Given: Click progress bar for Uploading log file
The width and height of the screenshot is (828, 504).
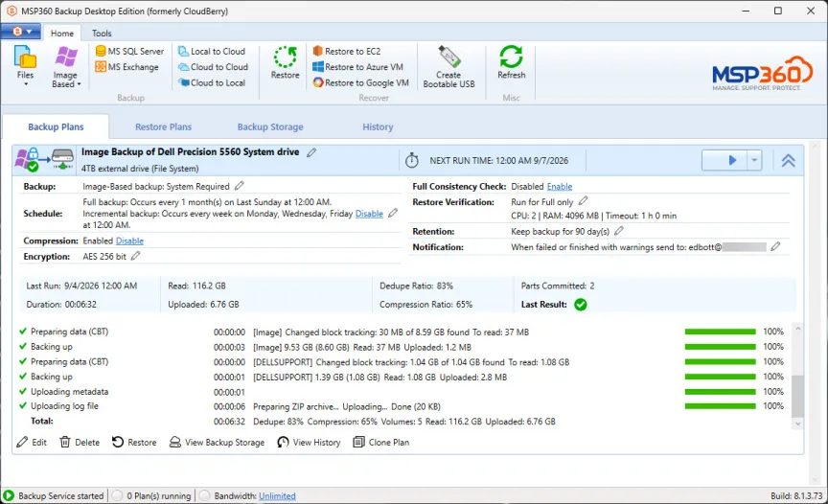Looking at the screenshot, I should point(720,406).
